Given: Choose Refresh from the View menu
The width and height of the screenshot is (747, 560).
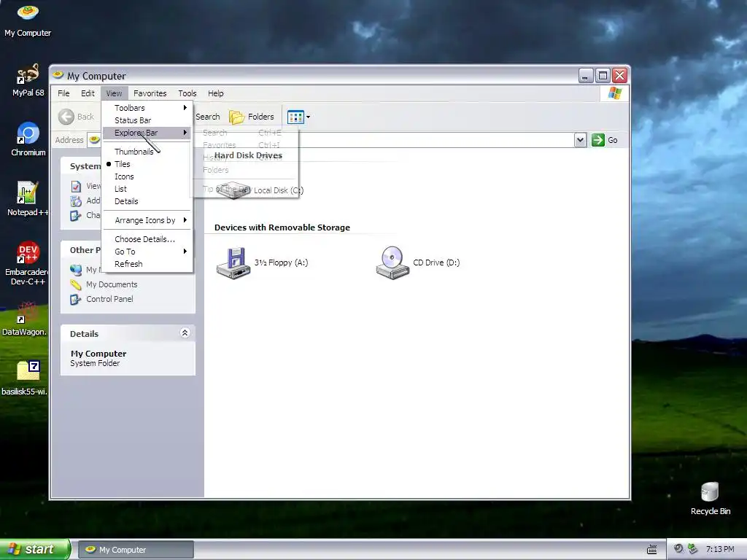Looking at the screenshot, I should point(147,264).
